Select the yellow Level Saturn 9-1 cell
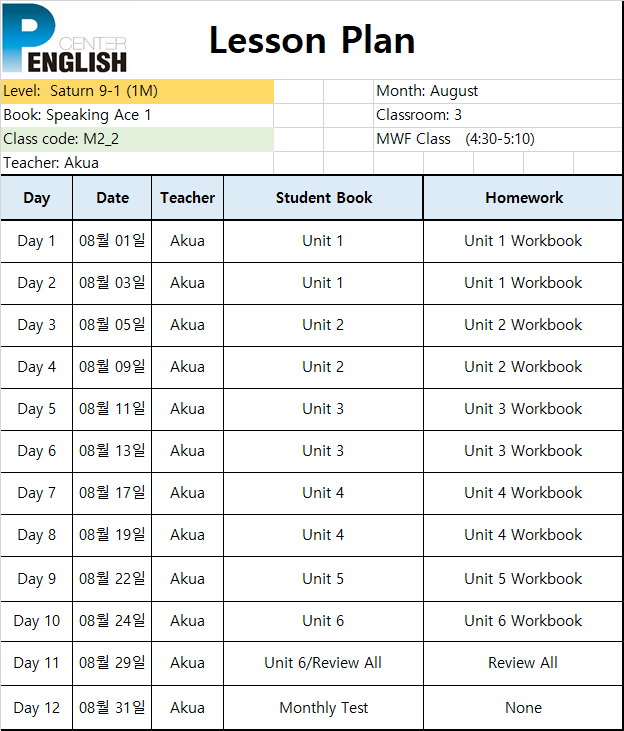Screen dimensions: 624x731 pos(137,91)
